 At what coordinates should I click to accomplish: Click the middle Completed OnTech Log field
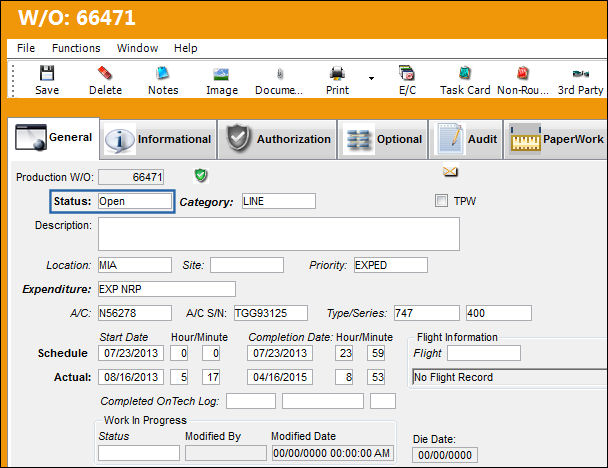(323, 401)
